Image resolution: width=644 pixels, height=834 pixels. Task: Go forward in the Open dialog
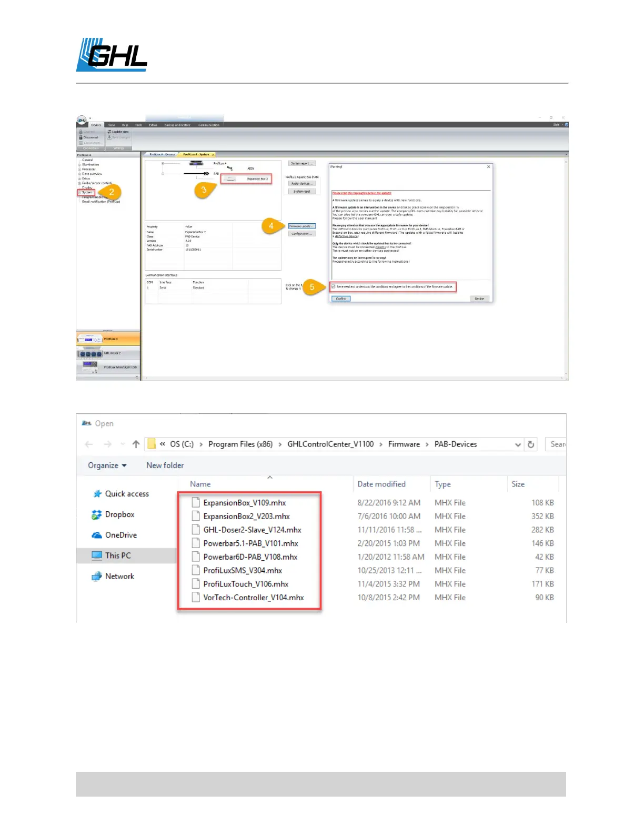click(107, 444)
